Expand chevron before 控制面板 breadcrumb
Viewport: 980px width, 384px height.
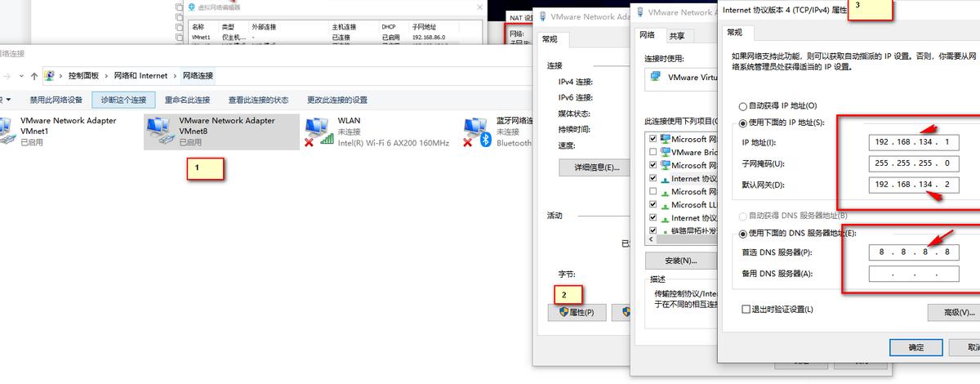coord(61,75)
